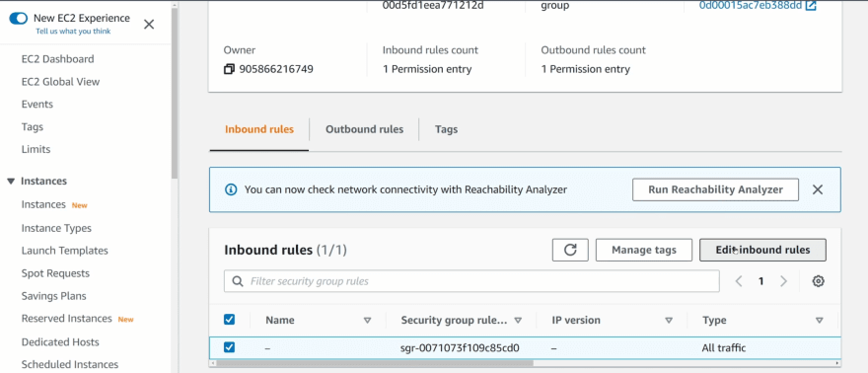Switch to the Outbound rules tab
868x373 pixels.
(364, 129)
